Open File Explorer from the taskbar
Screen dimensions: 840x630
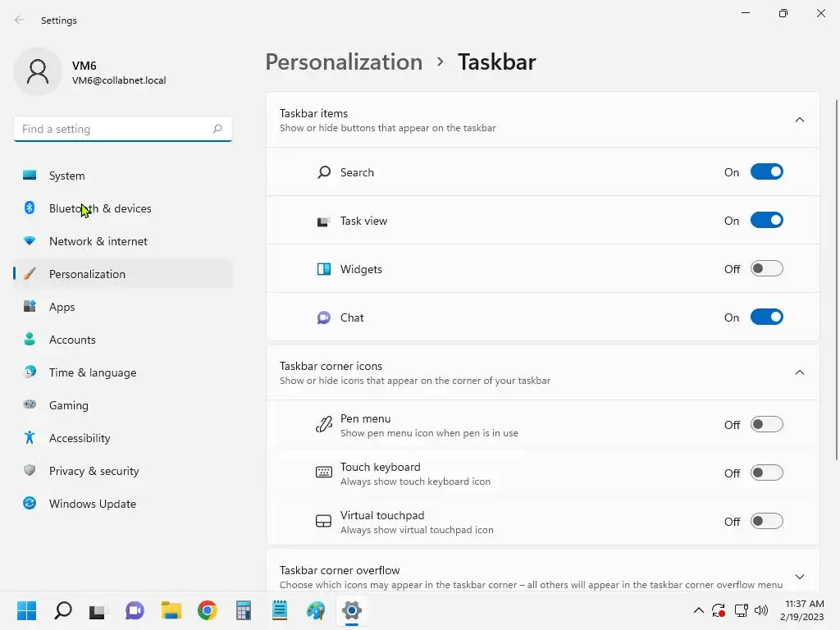tap(171, 610)
